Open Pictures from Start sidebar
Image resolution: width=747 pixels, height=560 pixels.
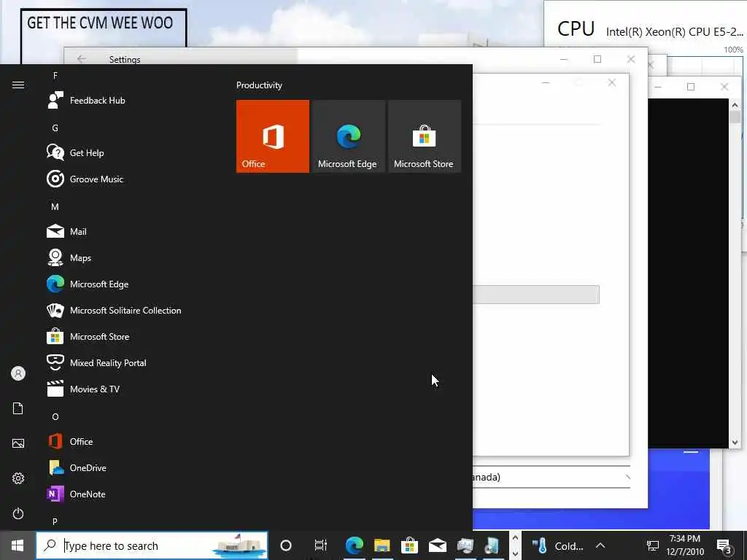18,443
